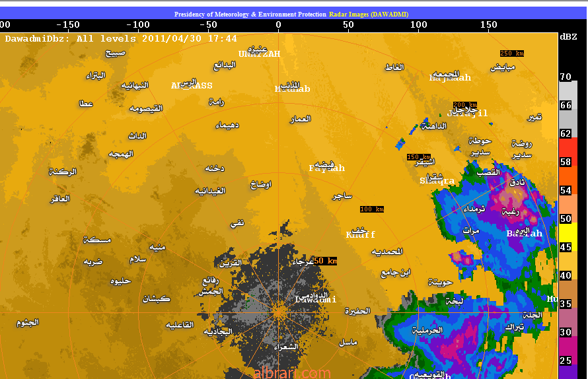The image size is (588, 379).
Task: Click the magenta 25–30 dBZ legend swatch
Action: click(x=568, y=351)
